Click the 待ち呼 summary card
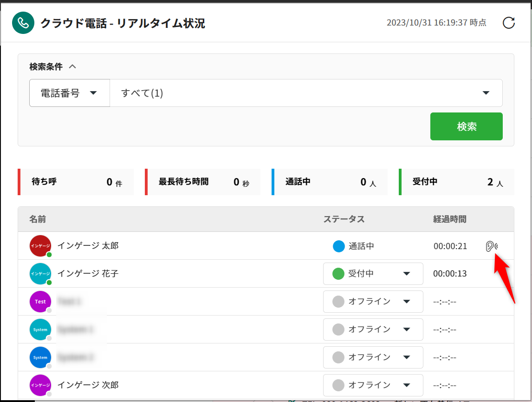The height and width of the screenshot is (402, 532). click(x=76, y=182)
